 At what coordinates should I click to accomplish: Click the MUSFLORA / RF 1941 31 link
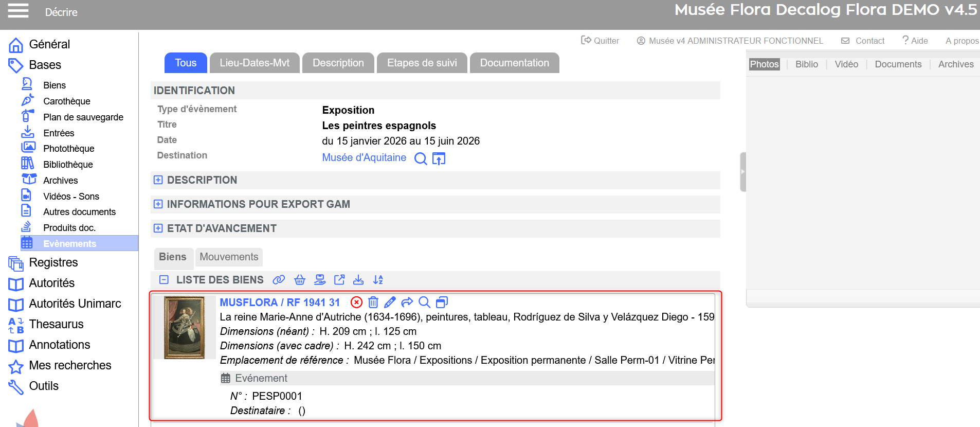280,303
